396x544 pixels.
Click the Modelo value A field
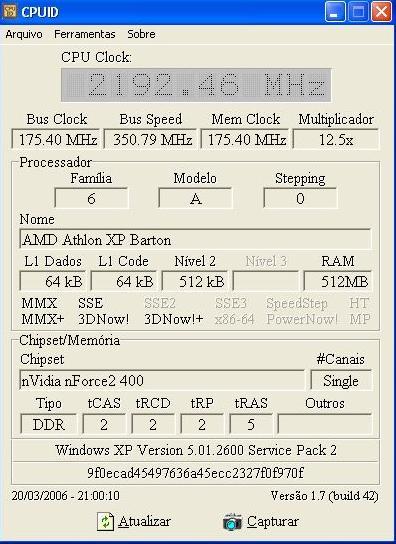click(195, 198)
